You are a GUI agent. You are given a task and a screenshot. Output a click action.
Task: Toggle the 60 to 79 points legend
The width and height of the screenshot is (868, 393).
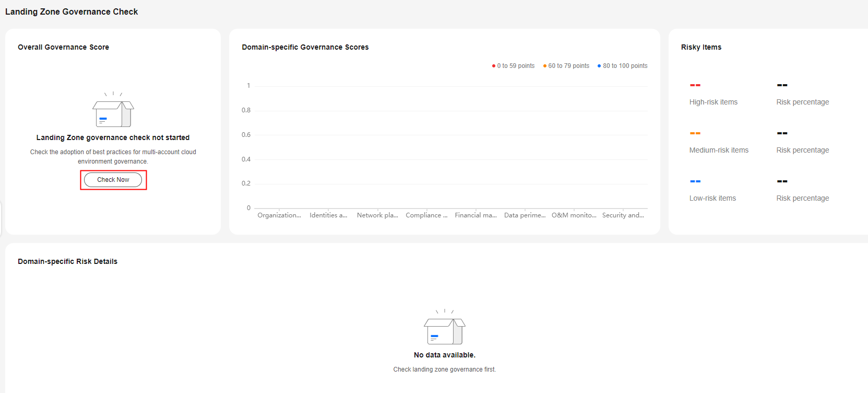[566, 66]
